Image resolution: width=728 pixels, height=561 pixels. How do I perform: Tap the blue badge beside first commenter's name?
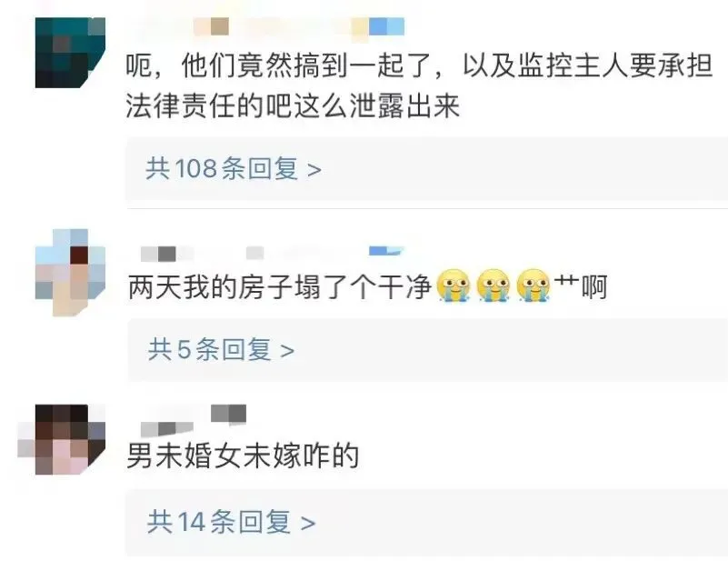pyautogui.click(x=386, y=26)
